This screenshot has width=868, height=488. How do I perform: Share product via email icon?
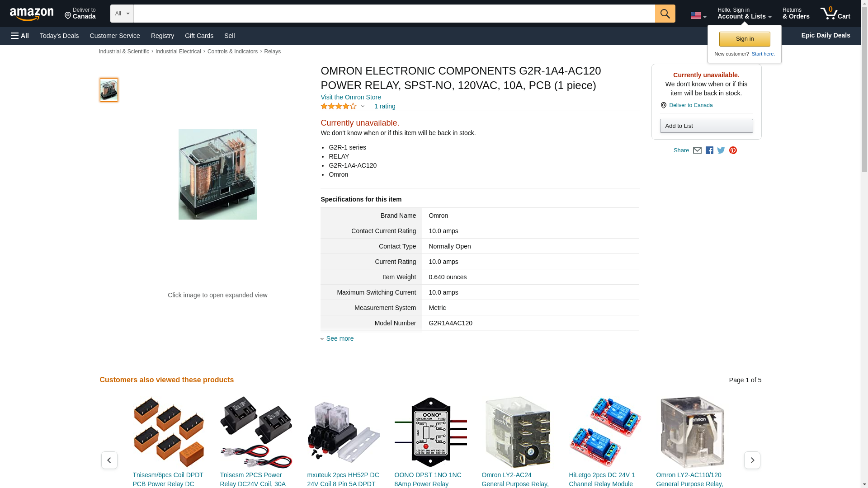coord(697,150)
